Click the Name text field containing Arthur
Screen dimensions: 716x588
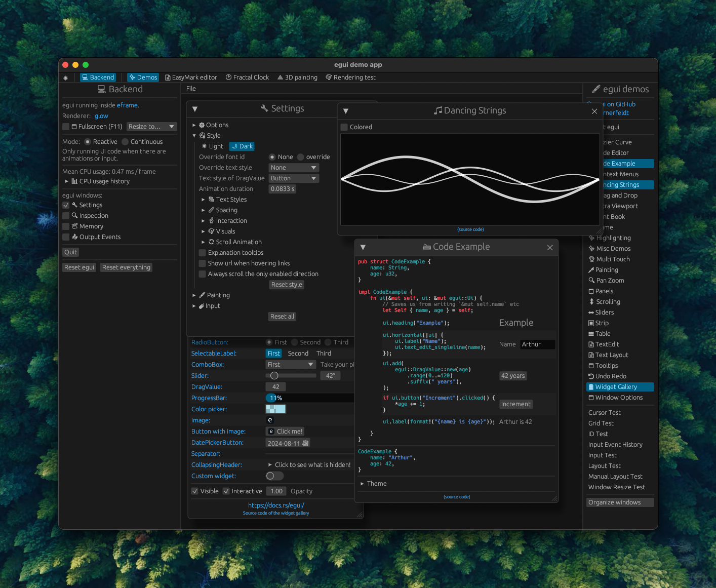click(538, 344)
